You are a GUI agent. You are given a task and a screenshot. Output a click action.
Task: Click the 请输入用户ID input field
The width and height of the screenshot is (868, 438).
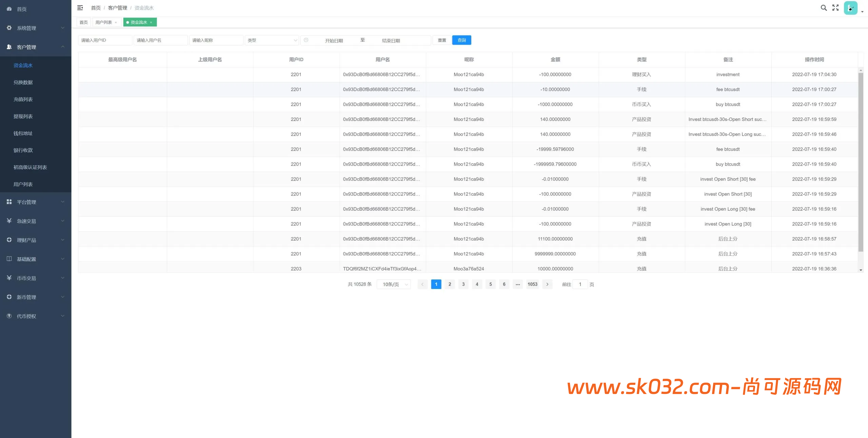coord(105,40)
